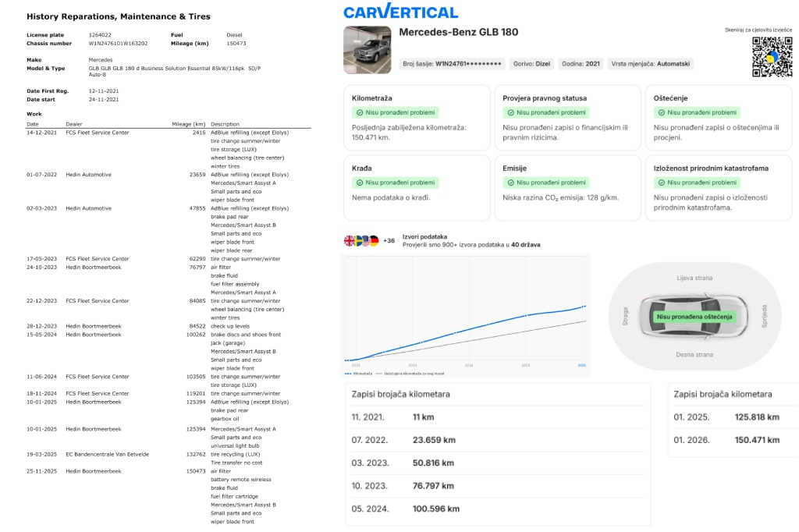The image size is (799, 532).
Task: Click the checkmark icon in Krađa card
Action: [359, 183]
